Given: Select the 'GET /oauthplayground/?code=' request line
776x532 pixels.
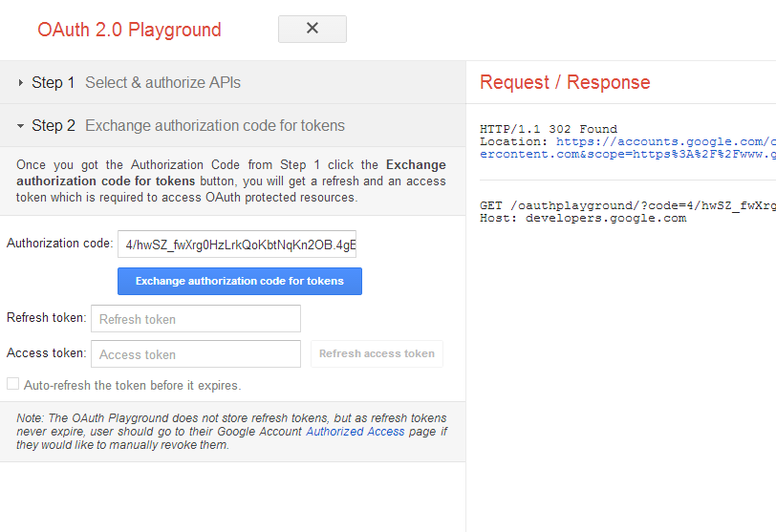Looking at the screenshot, I should 628,205.
